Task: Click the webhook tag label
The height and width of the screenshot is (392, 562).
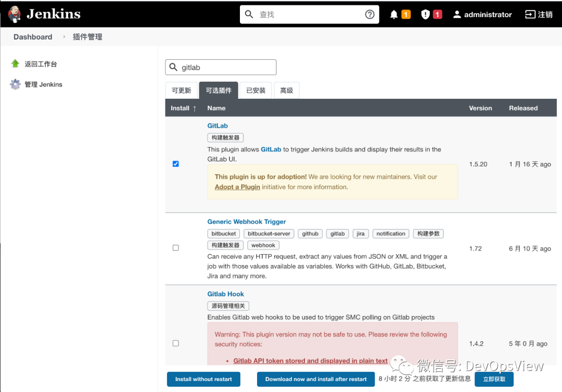Action: pos(263,245)
